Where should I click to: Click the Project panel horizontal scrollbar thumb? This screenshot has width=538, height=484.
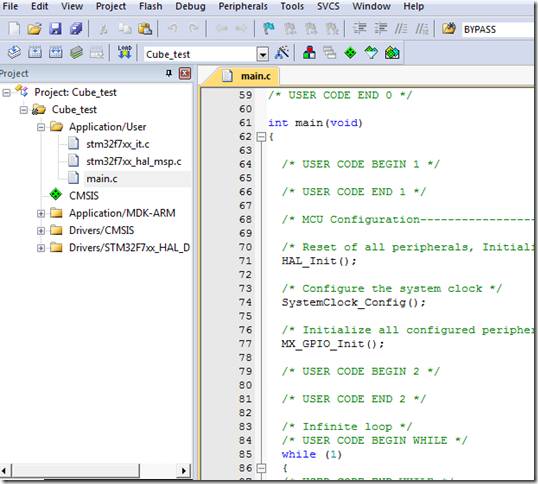point(75,470)
